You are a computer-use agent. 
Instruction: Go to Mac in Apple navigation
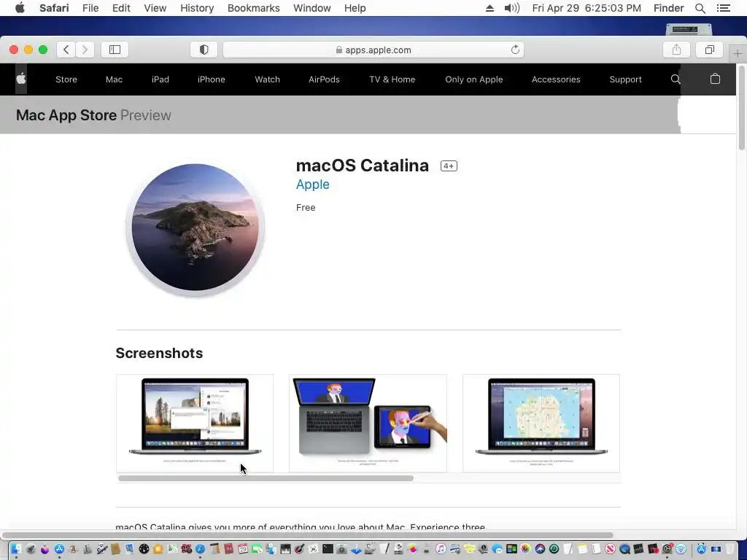[114, 79]
